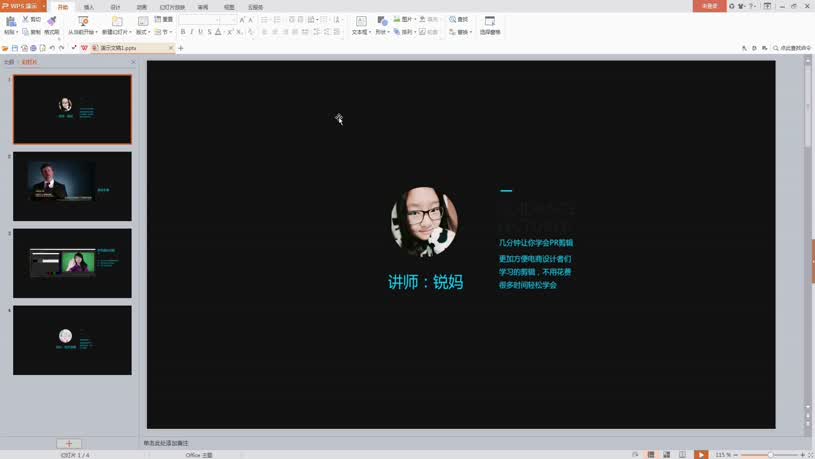The width and height of the screenshot is (815, 459).
Task: Toggle Strikethrough (S) formatting
Action: (x=209, y=32)
